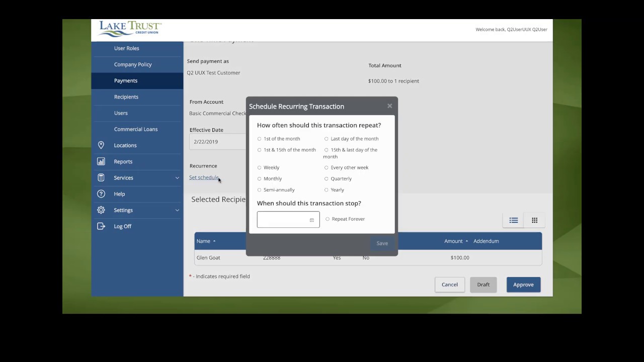Choose Monthly recurrence

click(x=260, y=178)
